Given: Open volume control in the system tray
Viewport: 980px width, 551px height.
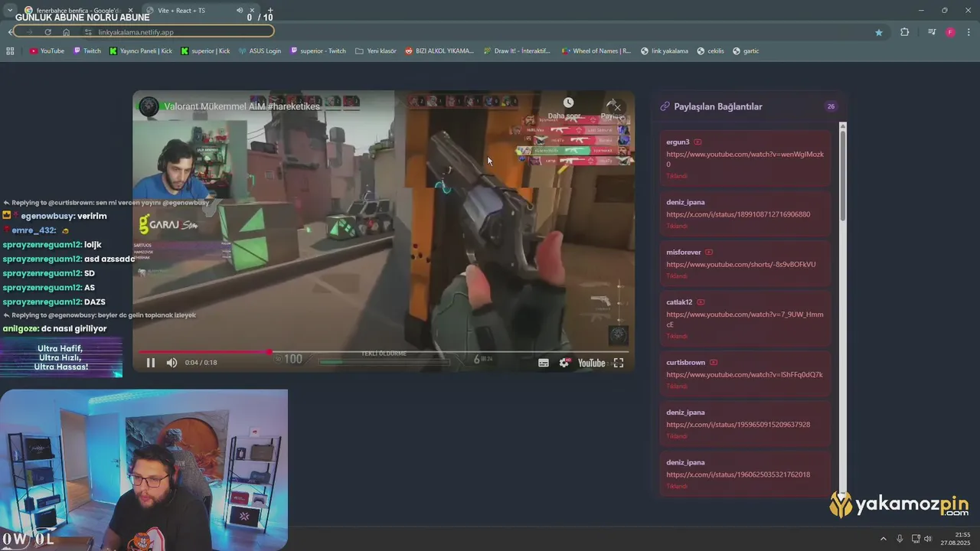Looking at the screenshot, I should click(x=928, y=539).
